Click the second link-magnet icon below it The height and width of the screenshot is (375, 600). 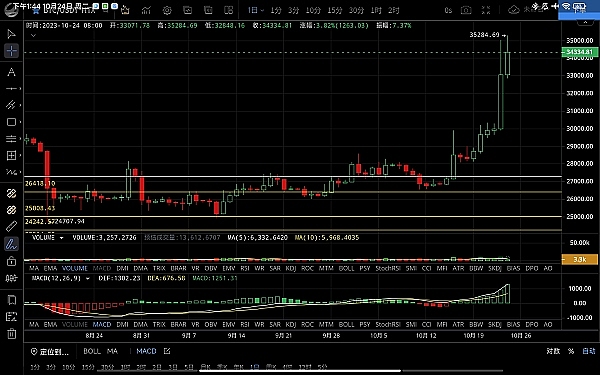coord(11,210)
